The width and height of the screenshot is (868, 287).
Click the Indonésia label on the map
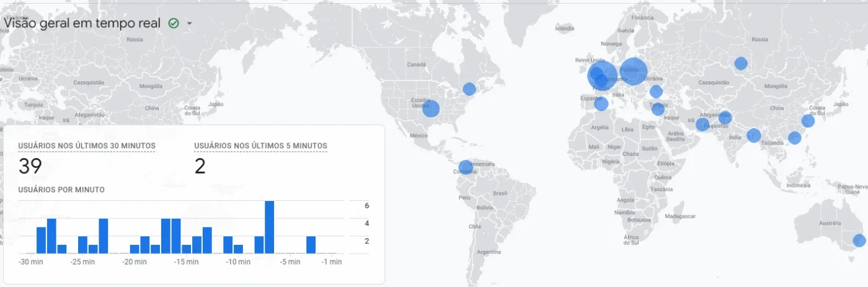(x=797, y=185)
